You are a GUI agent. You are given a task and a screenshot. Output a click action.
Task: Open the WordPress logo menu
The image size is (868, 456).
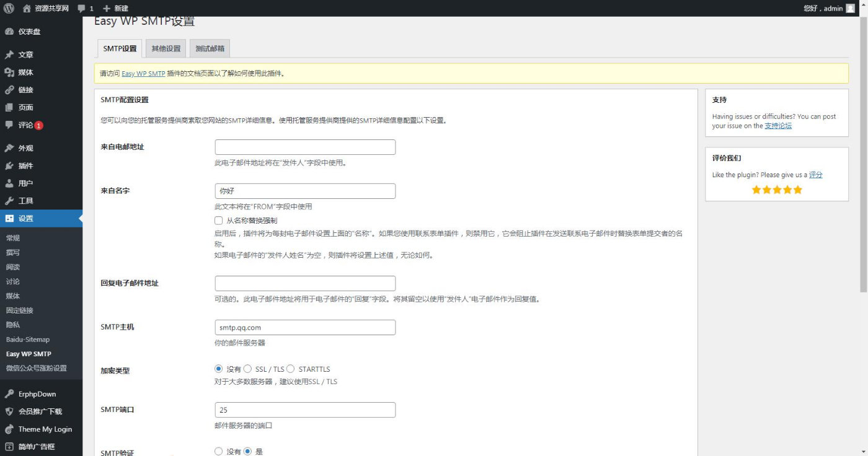point(9,8)
